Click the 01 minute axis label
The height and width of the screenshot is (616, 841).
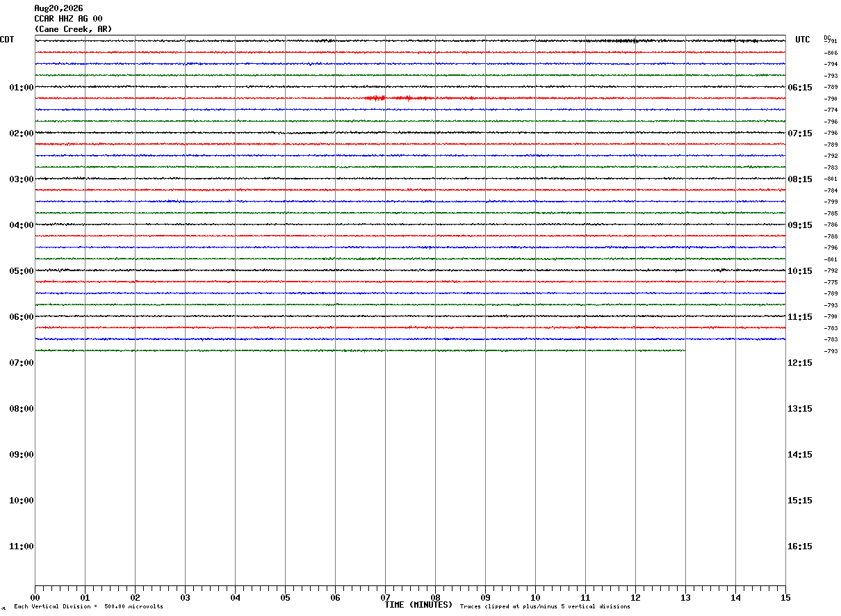tap(85, 598)
